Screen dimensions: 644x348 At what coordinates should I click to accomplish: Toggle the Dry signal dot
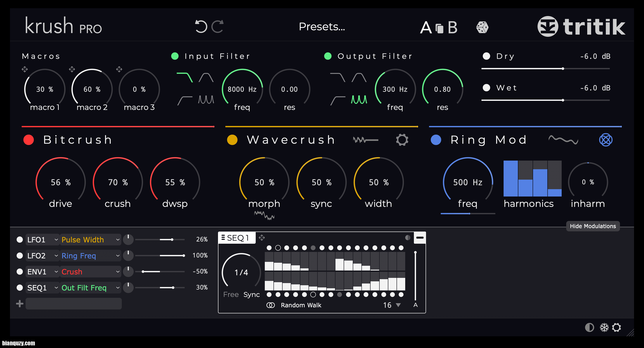click(x=486, y=56)
